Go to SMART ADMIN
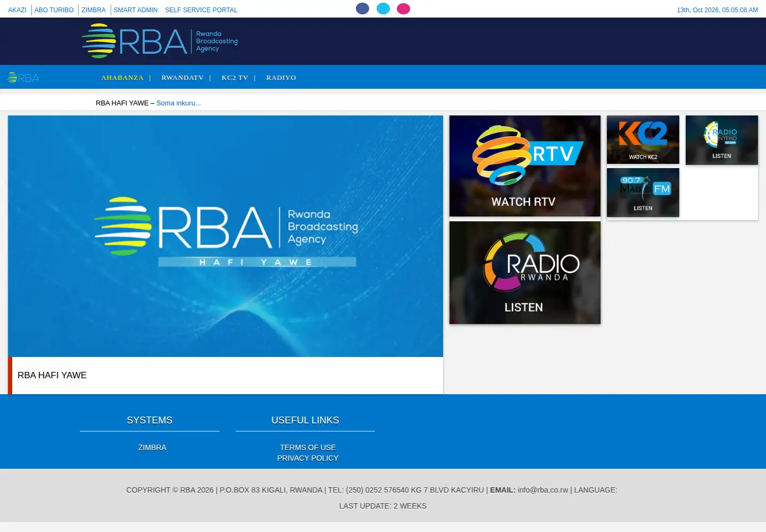 click(x=136, y=10)
